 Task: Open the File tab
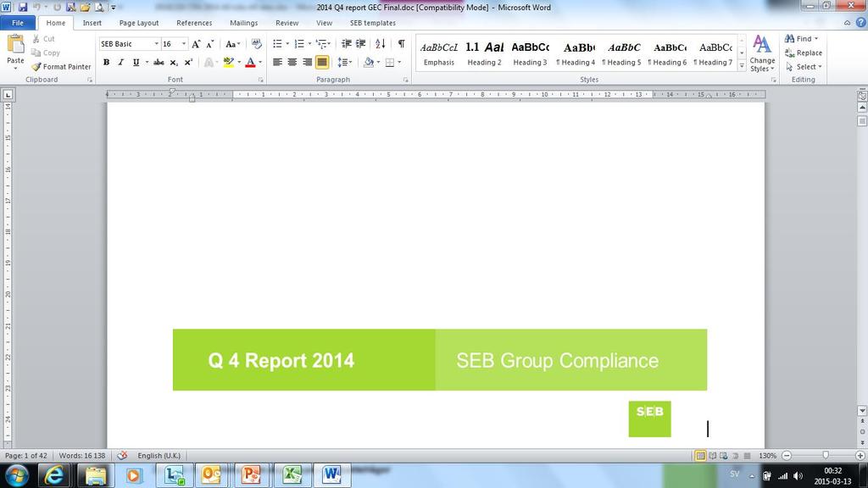click(x=18, y=23)
